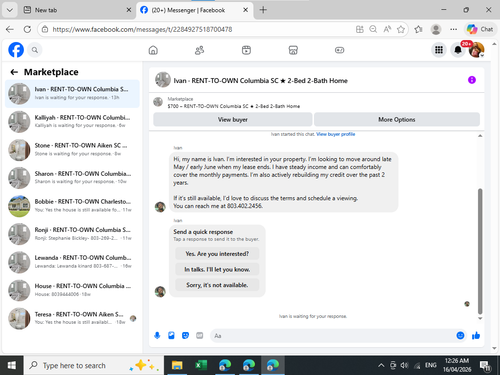500x375 pixels.
Task: Open the Bobbie Charleston conversation
Action: [72, 206]
